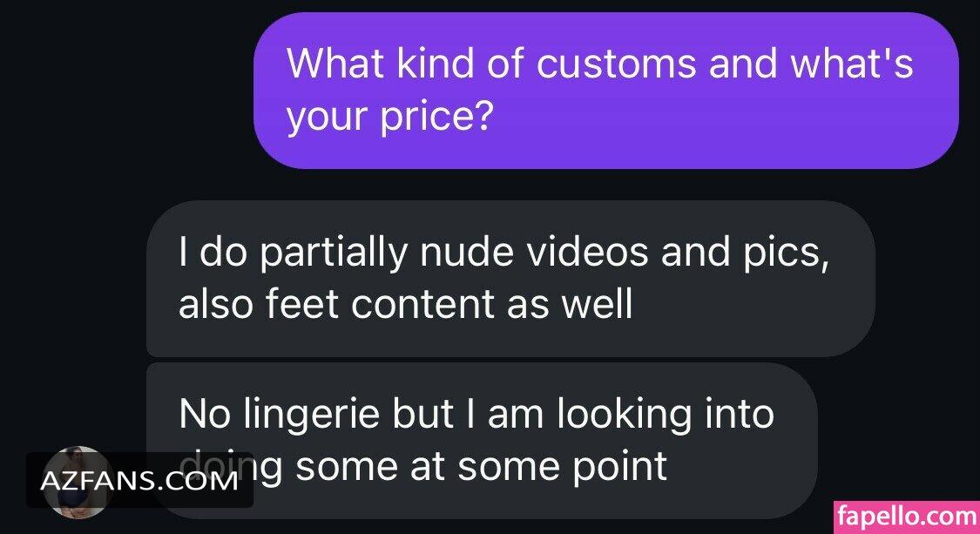Click the word "nude" in the first gray bubble
The image size is (980, 534).
tap(468, 252)
